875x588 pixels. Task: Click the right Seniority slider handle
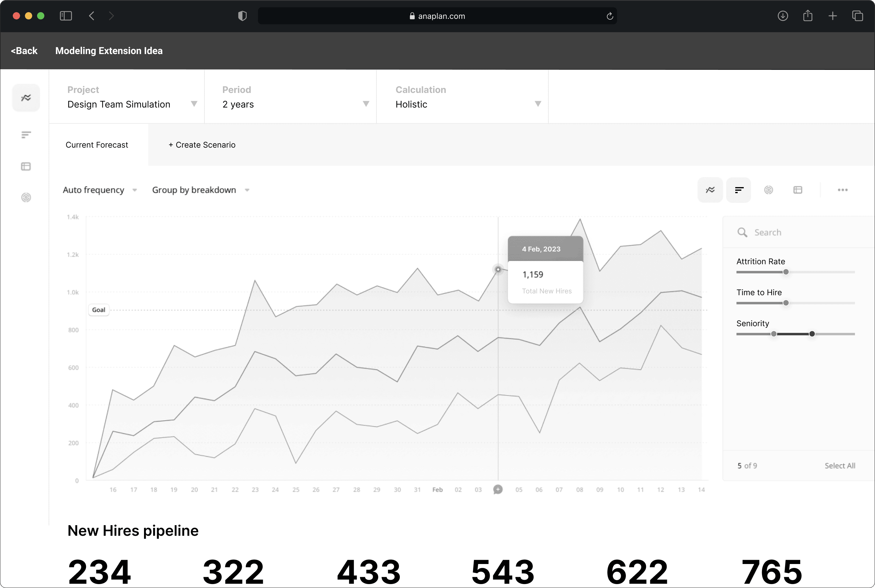coord(812,334)
